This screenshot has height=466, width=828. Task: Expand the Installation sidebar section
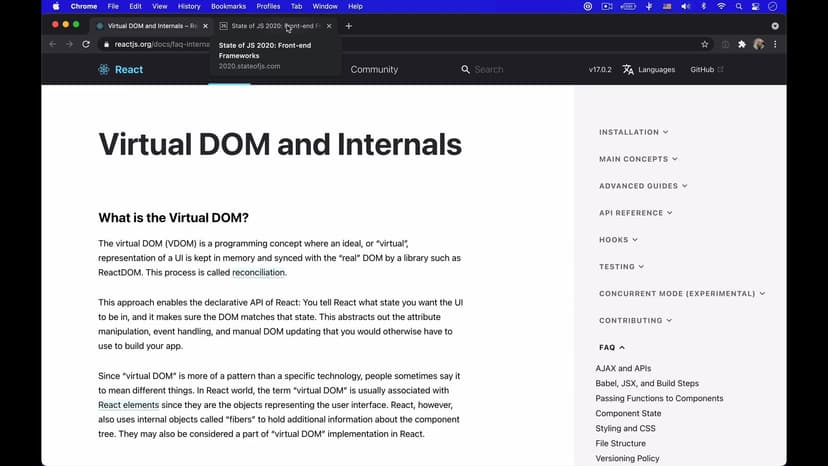pyautogui.click(x=634, y=132)
